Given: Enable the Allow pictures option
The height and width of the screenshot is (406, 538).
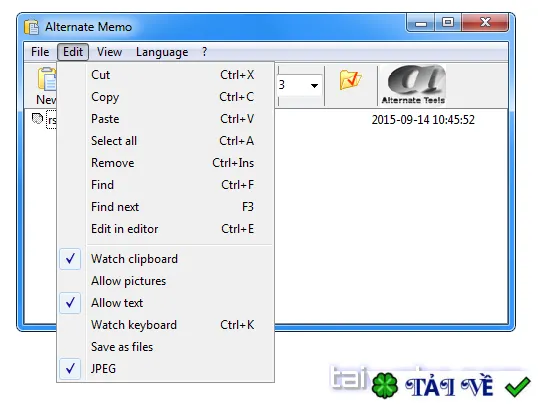Looking at the screenshot, I should click(x=165, y=281).
